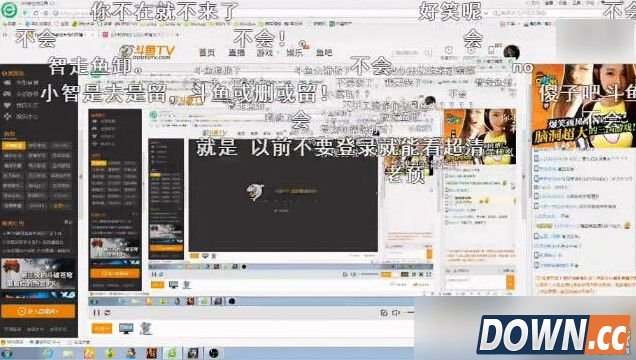Click the heart icon in the left sidebar
The height and width of the screenshot is (360, 636).
(x=7, y=105)
